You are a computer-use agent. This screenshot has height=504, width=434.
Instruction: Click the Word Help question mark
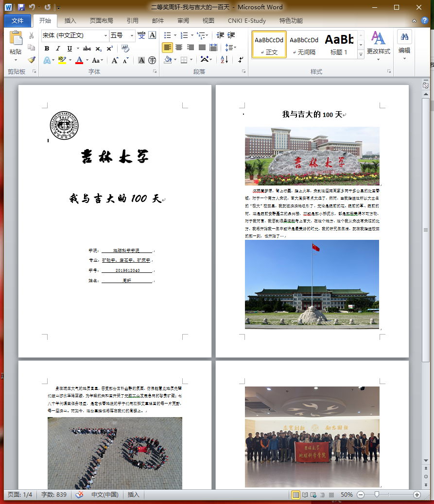425,20
